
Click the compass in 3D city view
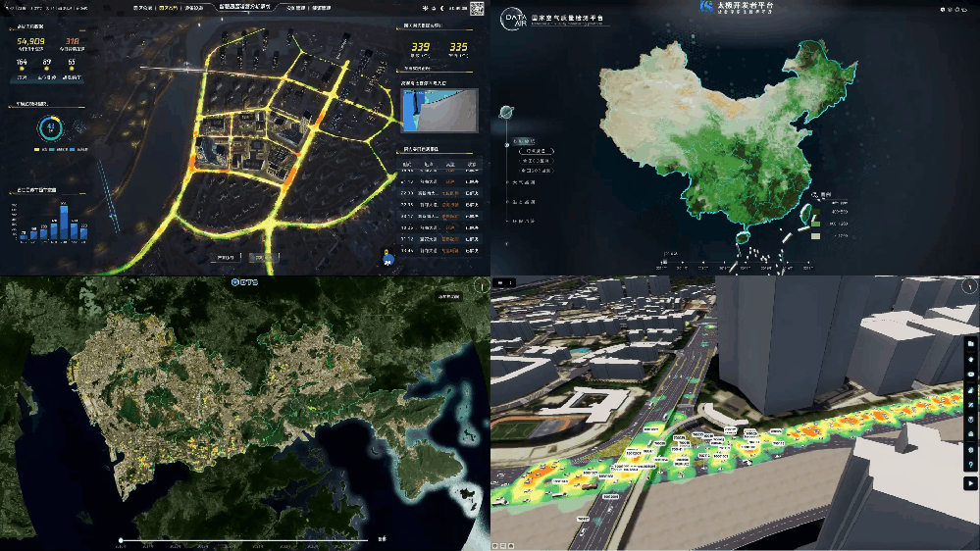click(969, 286)
